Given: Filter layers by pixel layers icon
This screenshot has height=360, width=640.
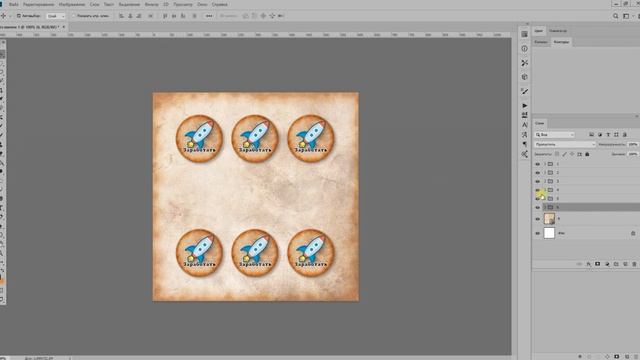Looking at the screenshot, I should coord(591,134).
